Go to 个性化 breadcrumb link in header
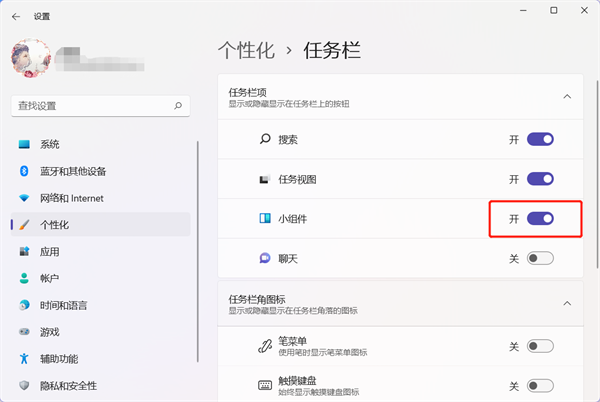 pos(243,49)
